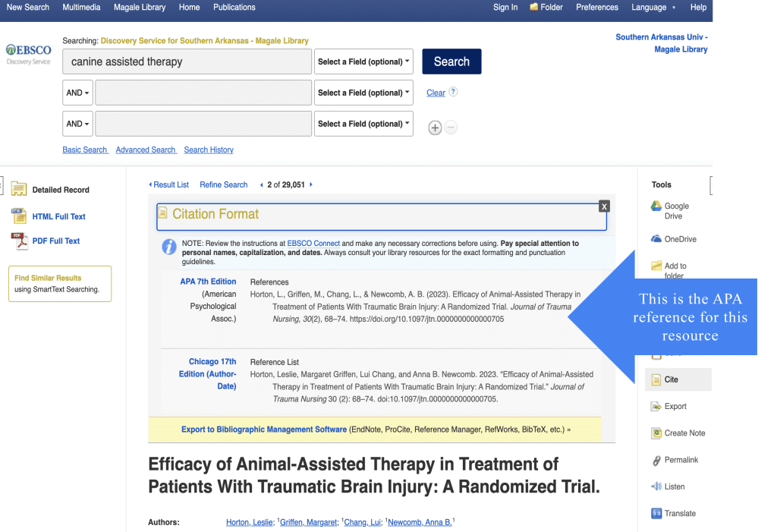Close the Citation Format panel
The width and height of the screenshot is (777, 532).
[603, 206]
